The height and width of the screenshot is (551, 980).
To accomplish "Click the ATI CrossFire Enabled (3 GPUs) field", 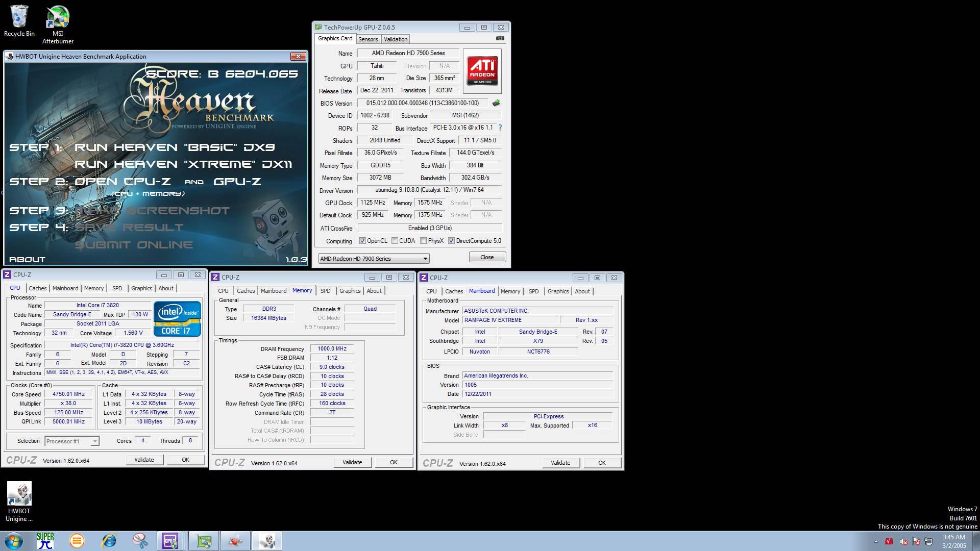I will pyautogui.click(x=430, y=228).
